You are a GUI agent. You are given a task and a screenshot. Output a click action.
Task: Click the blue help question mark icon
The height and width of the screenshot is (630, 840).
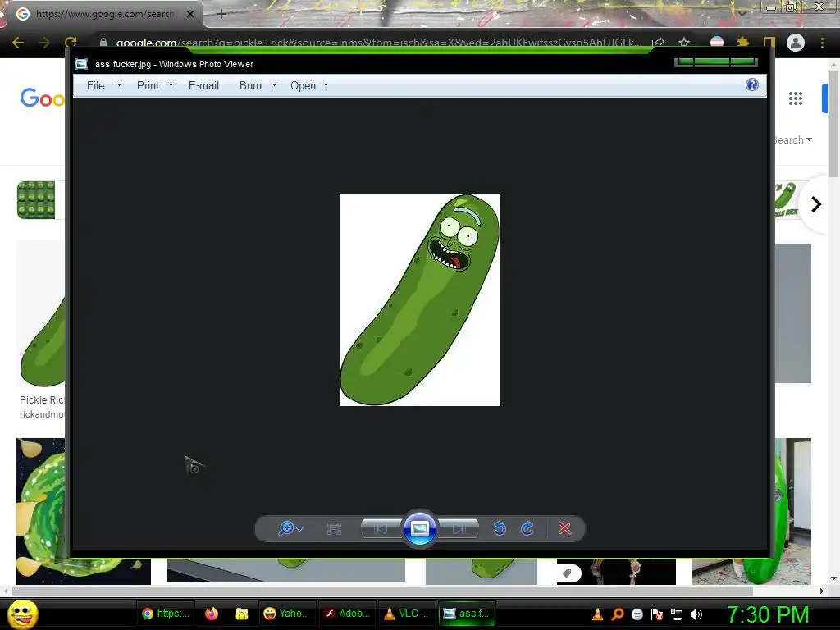pos(752,84)
